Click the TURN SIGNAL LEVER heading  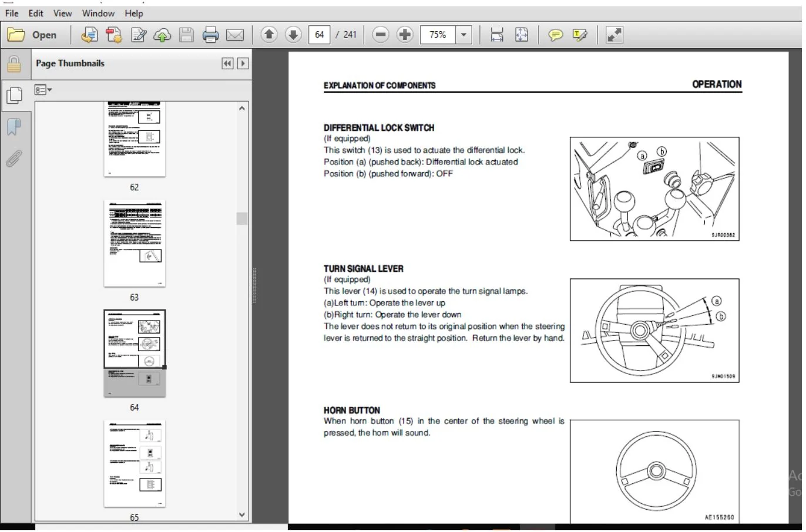[364, 268]
